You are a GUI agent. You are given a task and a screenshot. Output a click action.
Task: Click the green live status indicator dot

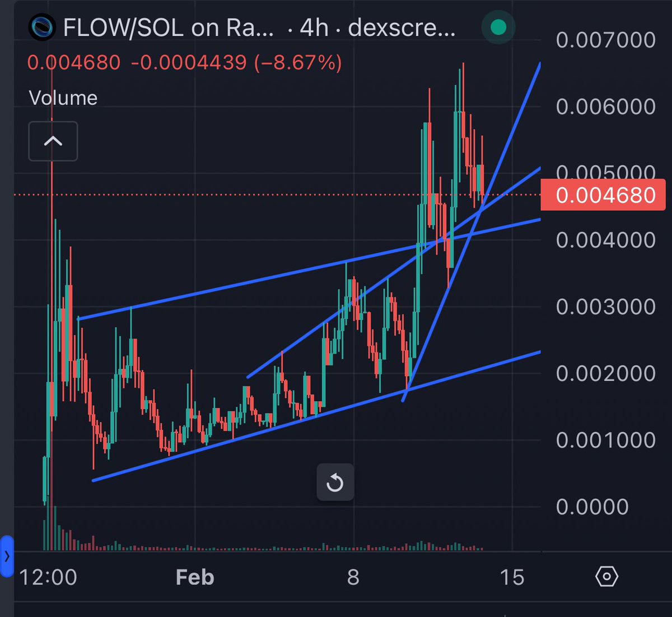tap(498, 26)
